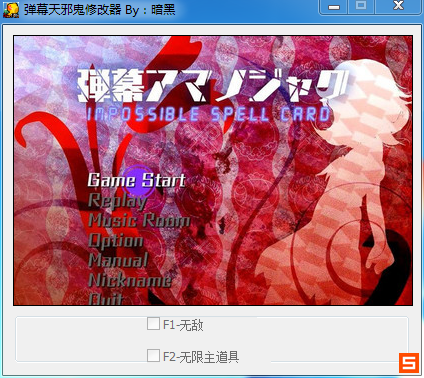This screenshot has height=378, width=424.
Task: Open Option menu entry
Action: (116, 240)
